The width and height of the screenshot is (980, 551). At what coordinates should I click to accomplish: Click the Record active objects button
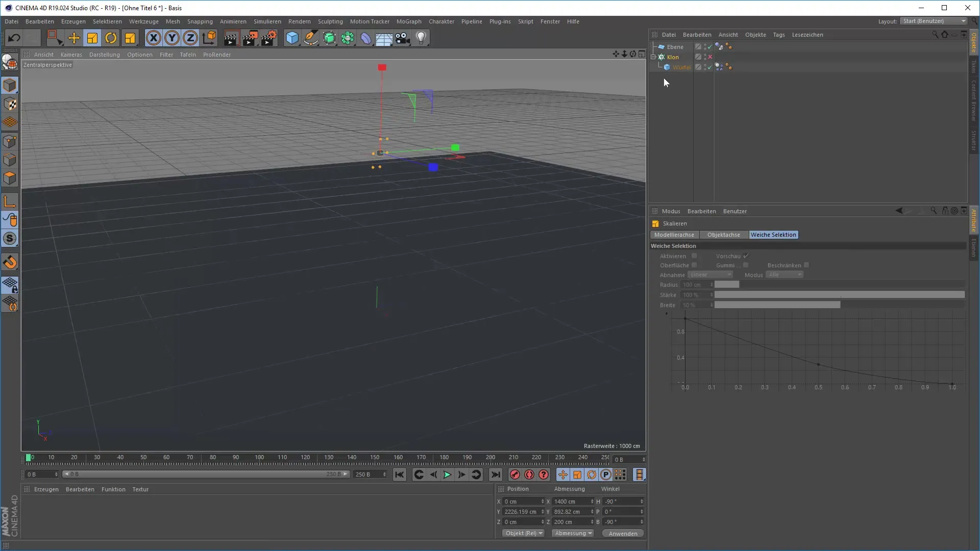tap(515, 475)
